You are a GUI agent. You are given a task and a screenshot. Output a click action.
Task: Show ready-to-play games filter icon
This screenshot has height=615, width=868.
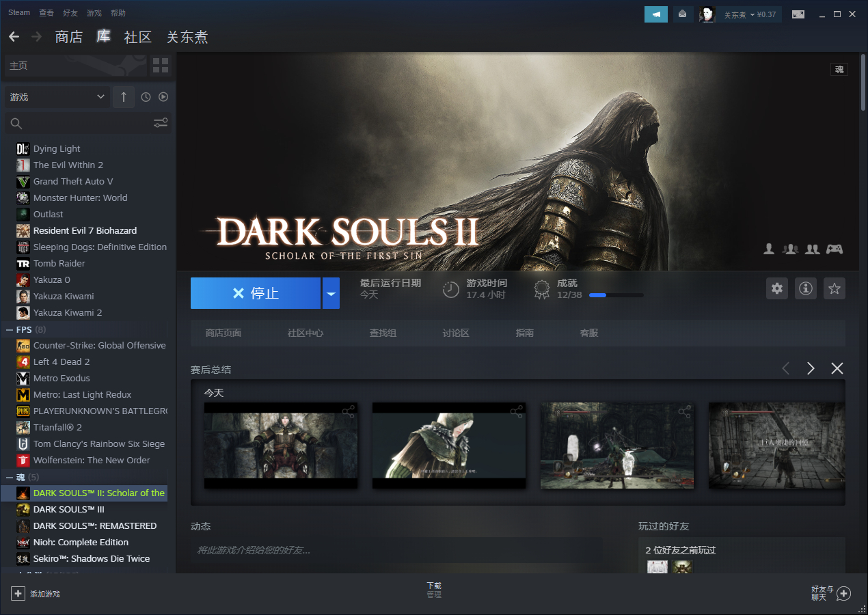(163, 97)
